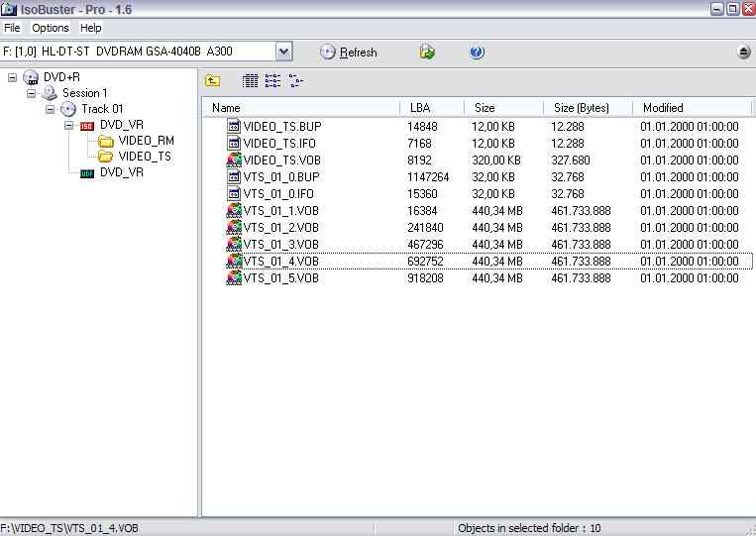Click LBA value 1147264
756x536 pixels.
click(428, 177)
